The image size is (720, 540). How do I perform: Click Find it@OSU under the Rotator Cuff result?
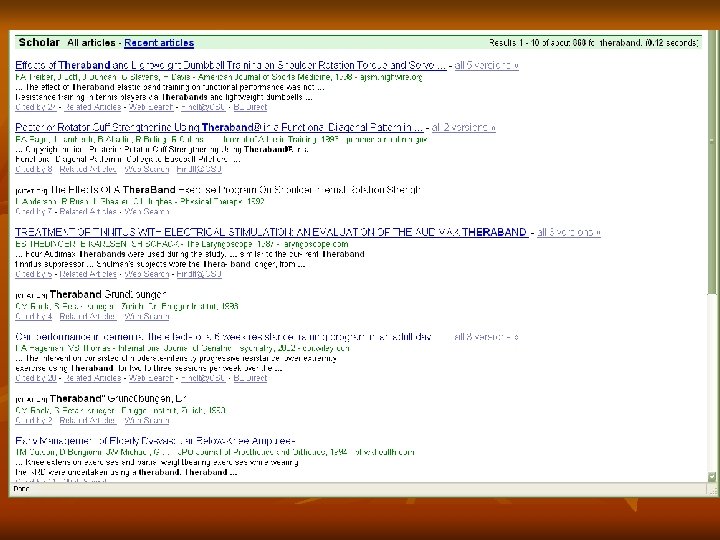[x=199, y=169]
